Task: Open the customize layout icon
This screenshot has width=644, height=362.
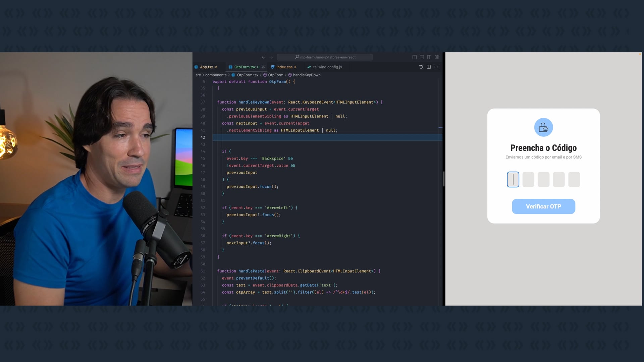Action: (436, 57)
